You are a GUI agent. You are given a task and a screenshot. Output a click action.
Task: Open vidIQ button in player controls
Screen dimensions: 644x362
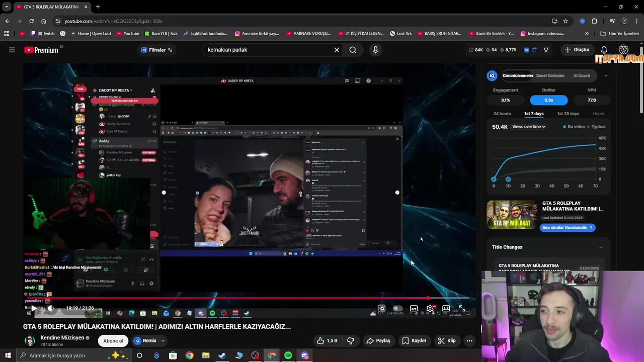pyautogui.click(x=381, y=308)
